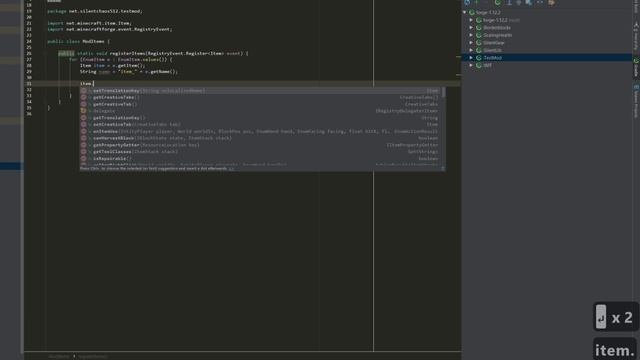
Task: Click method icon beside onItemUse suggestion
Action: (84, 131)
